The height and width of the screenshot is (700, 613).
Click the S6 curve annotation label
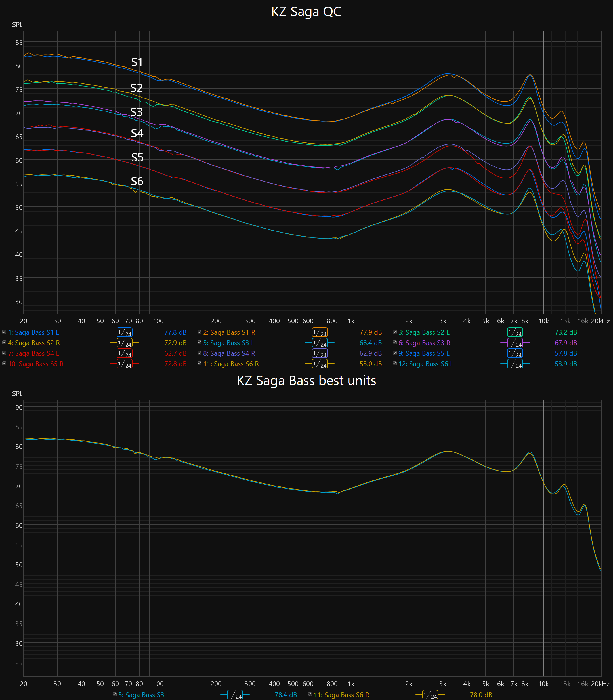pyautogui.click(x=137, y=181)
